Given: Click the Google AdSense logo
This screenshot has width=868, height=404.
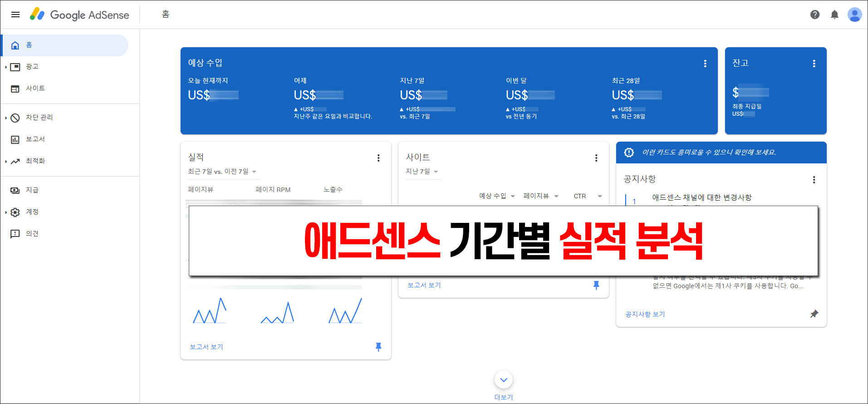Looking at the screenshot, I should pyautogui.click(x=80, y=15).
